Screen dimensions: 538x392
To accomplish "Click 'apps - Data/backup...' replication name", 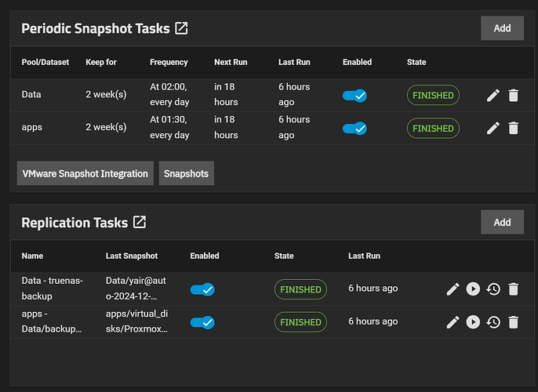I will (x=52, y=321).
